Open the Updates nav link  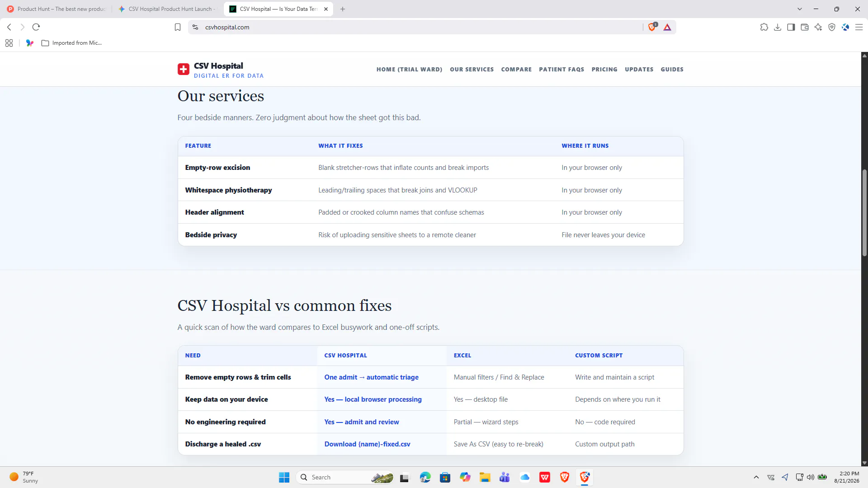(x=639, y=70)
